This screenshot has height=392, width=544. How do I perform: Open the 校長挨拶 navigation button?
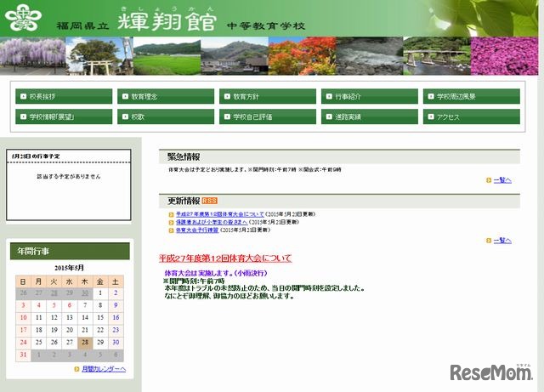64,97
